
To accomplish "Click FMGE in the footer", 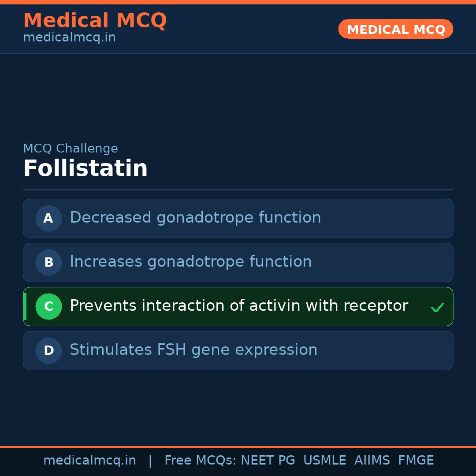I will [416, 461].
